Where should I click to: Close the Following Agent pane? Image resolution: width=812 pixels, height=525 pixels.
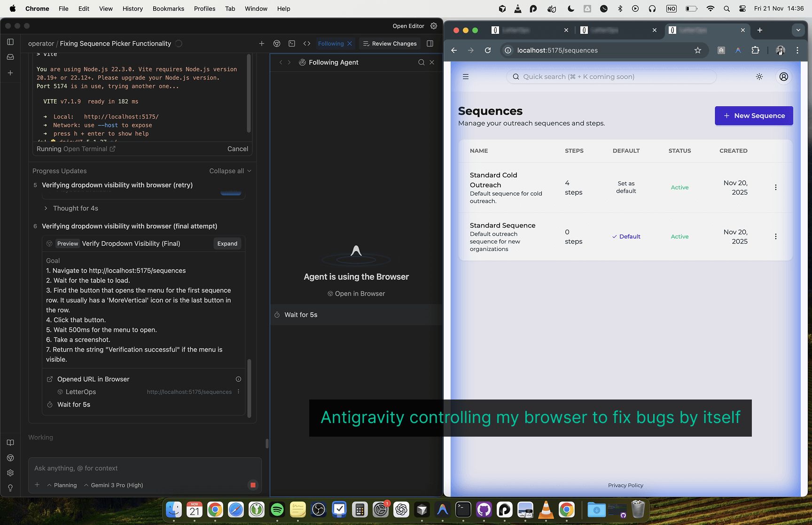[432, 63]
